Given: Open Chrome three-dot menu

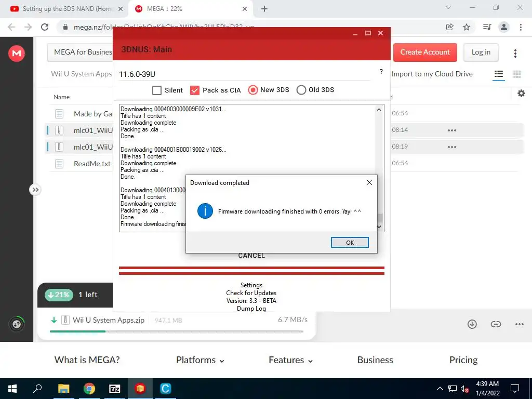Looking at the screenshot, I should (521, 27).
